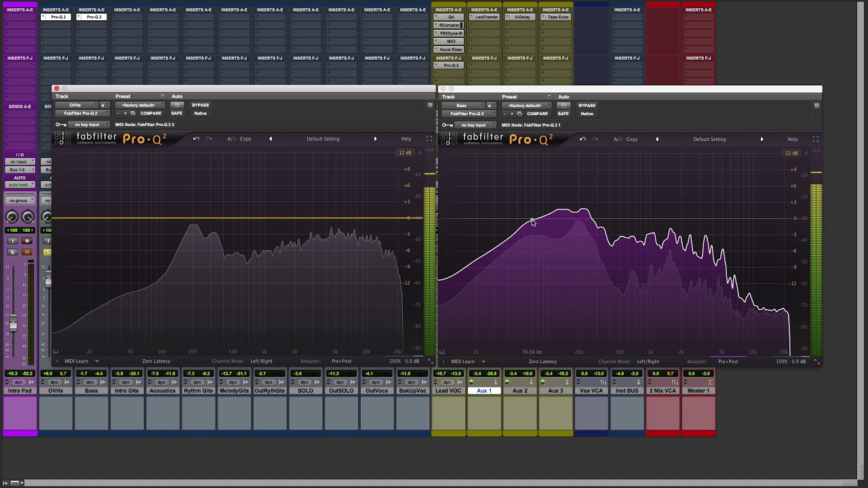Open RCompressor insert on Lead VOC channel

click(x=449, y=25)
